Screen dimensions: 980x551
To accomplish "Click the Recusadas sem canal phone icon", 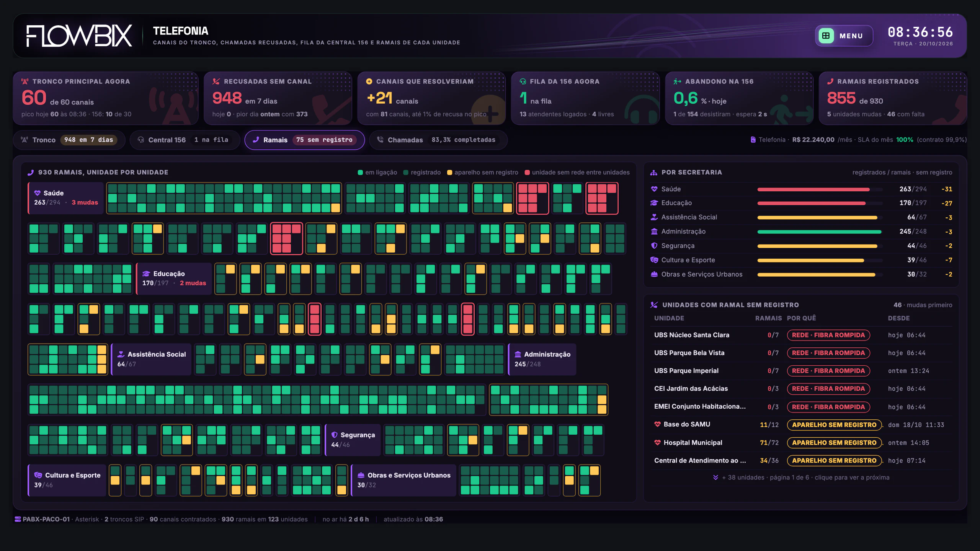I will pos(216,82).
